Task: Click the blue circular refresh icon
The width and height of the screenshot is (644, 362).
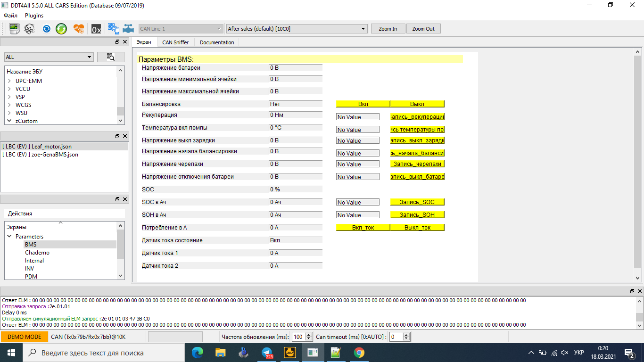Action: coord(47,29)
